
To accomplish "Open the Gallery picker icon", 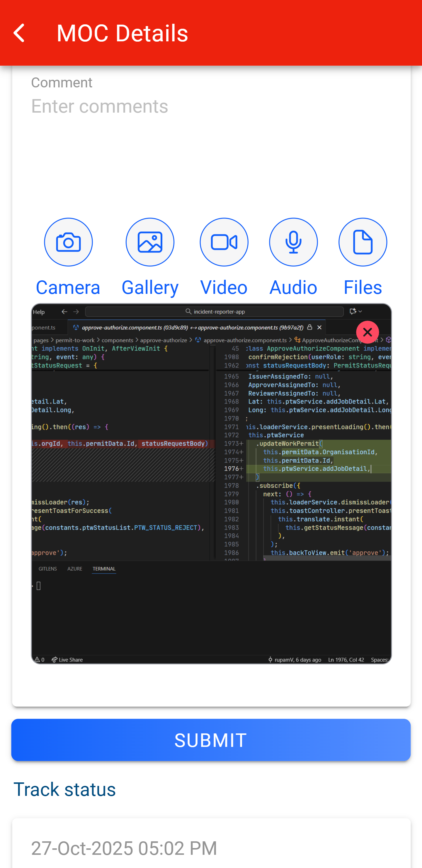I will [150, 242].
